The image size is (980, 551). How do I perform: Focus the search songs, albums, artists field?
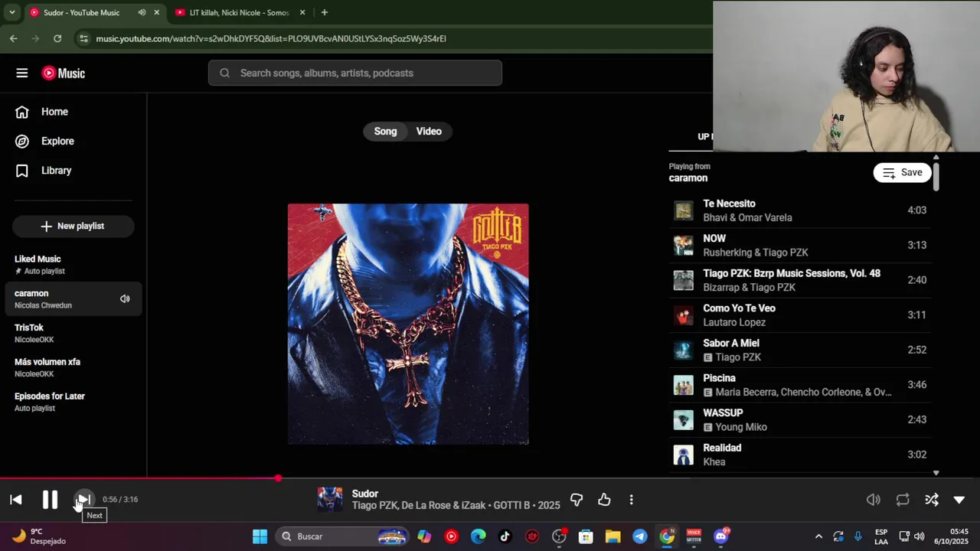click(355, 73)
